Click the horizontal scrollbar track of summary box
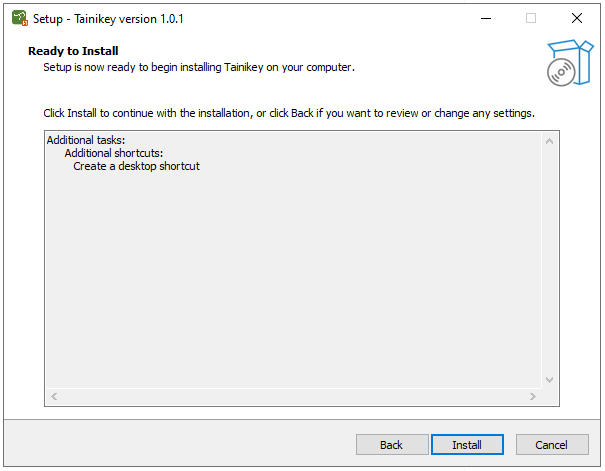The width and height of the screenshot is (605, 471). [290, 397]
